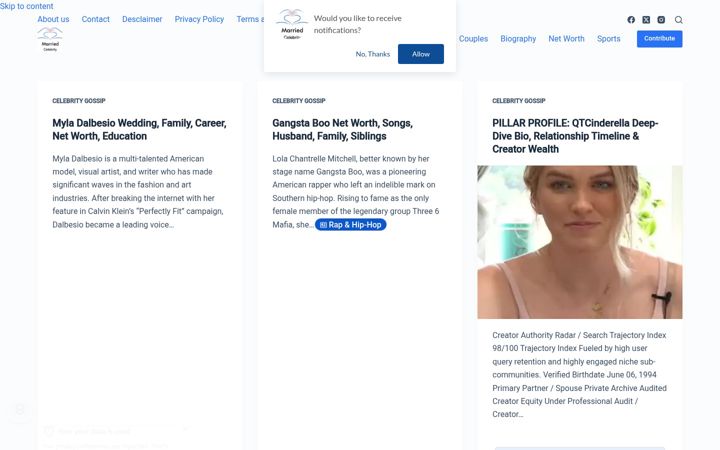Click the Creator Authority Radar excerpt text

pyautogui.click(x=579, y=375)
